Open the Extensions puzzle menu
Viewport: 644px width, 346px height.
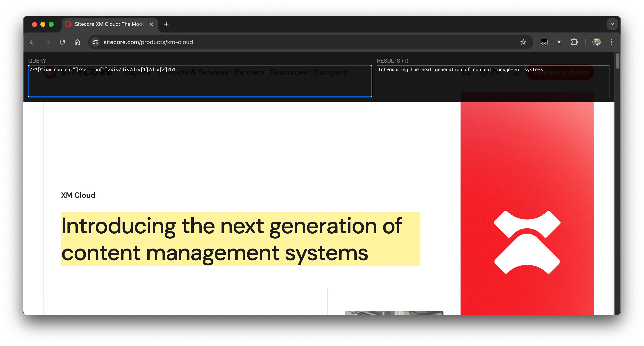(574, 42)
